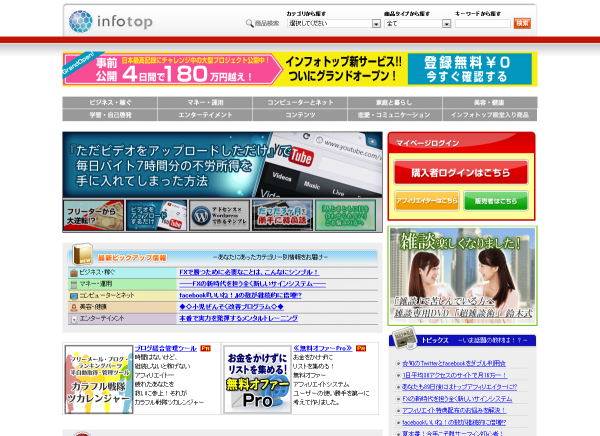Click the マネー・運用 row icon

coord(74,284)
